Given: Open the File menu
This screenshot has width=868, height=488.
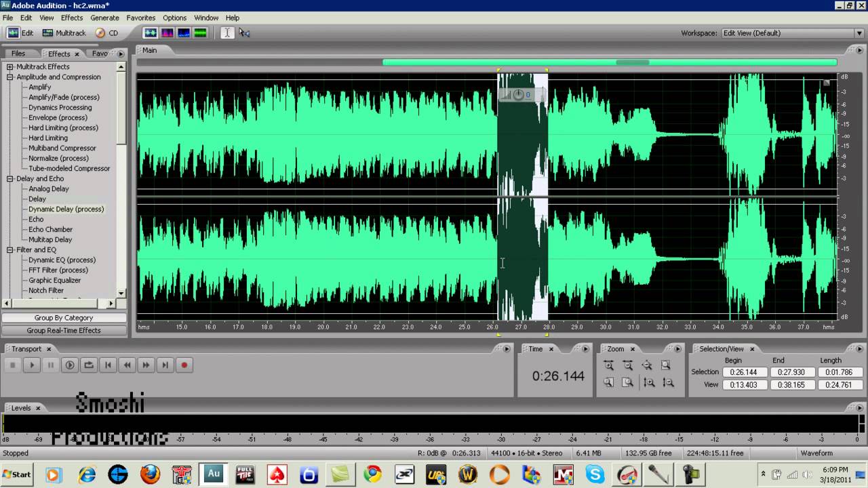Looking at the screenshot, I should coord(7,18).
